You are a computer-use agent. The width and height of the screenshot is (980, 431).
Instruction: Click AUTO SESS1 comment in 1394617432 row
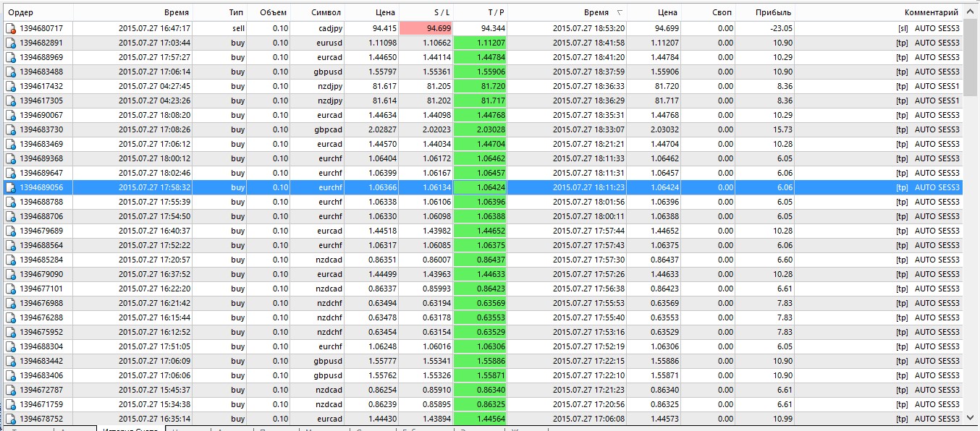pyautogui.click(x=937, y=86)
